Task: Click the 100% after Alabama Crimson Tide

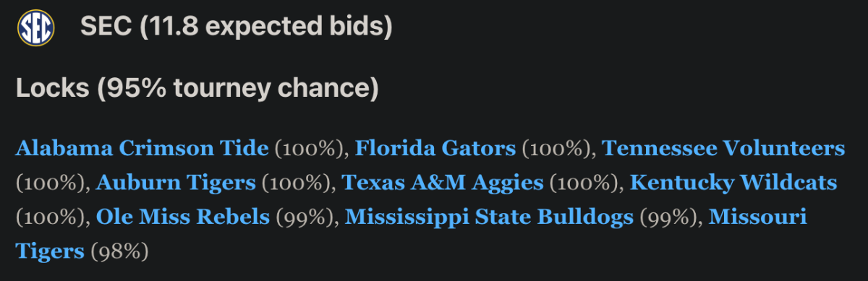Action: pyautogui.click(x=309, y=150)
